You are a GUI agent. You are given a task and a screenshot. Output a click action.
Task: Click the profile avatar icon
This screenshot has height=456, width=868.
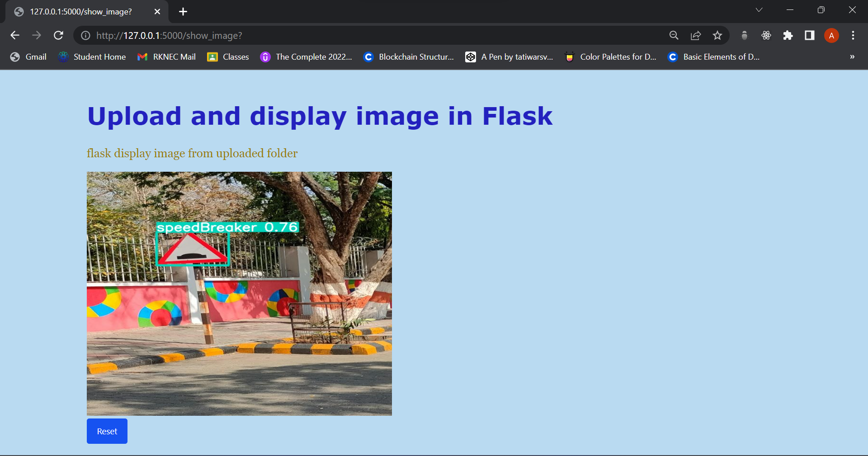pos(831,35)
